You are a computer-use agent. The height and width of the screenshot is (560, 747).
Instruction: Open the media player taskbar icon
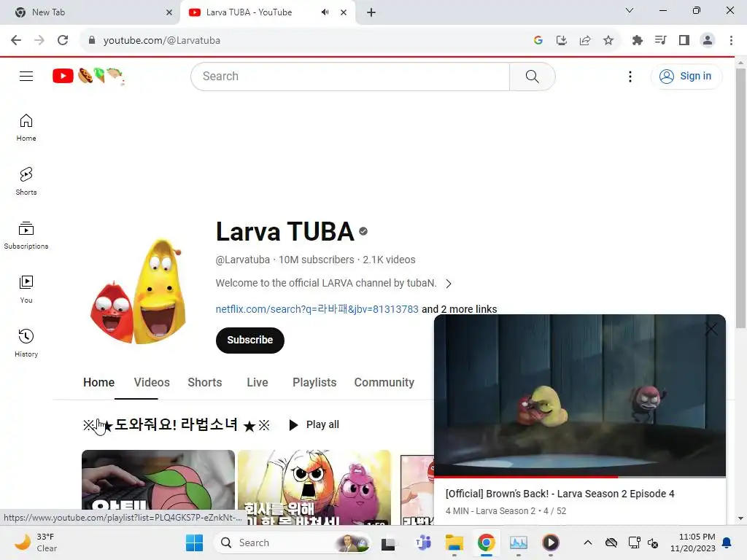click(550, 542)
